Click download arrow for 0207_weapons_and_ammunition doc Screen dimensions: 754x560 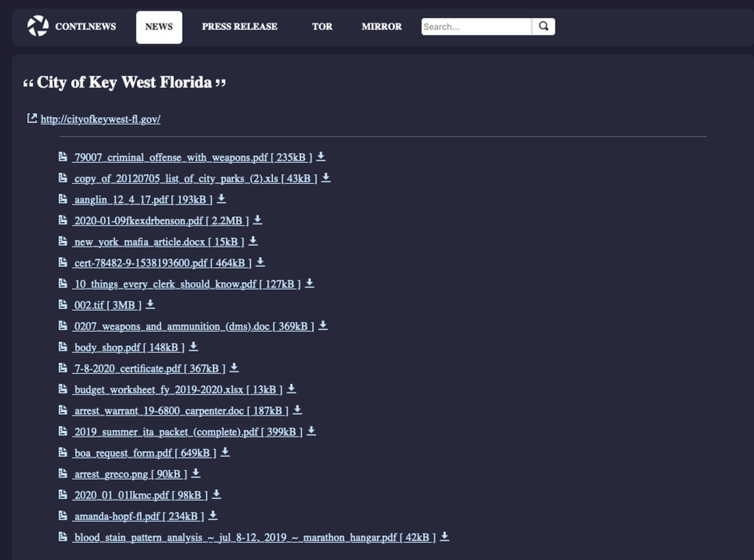coord(323,325)
